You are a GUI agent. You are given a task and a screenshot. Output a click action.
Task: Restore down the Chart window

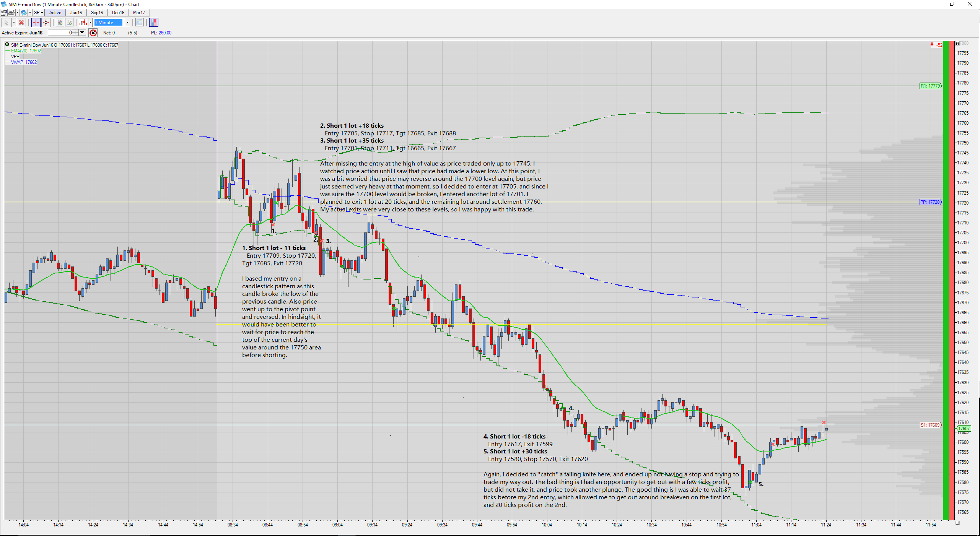click(952, 4)
